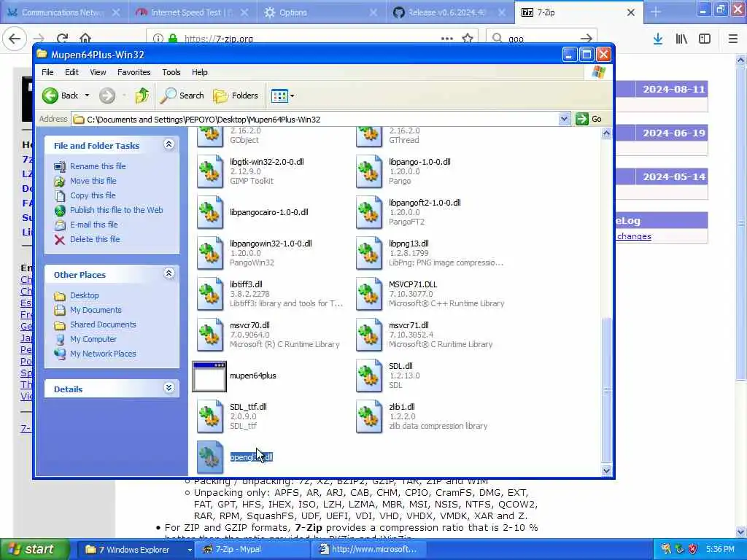Open My Computer in Other Places
This screenshot has width=747, height=560.
tap(93, 339)
